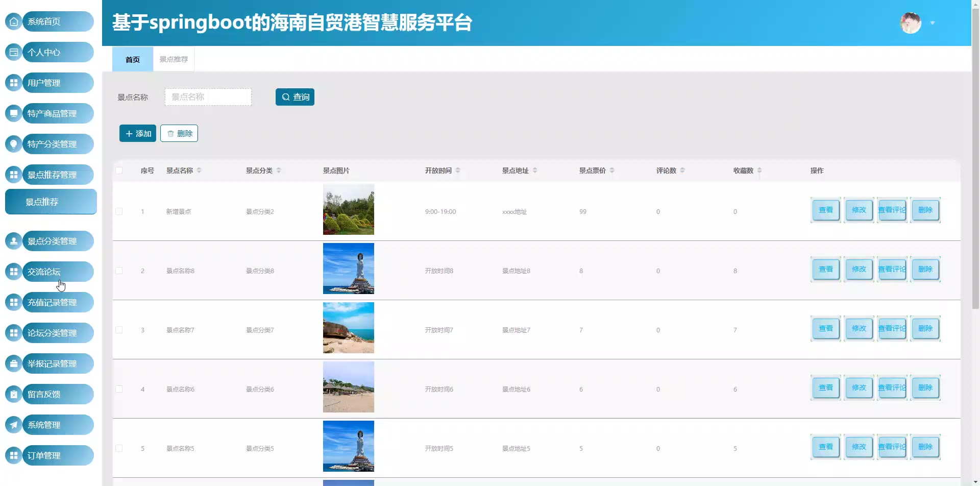Image resolution: width=980 pixels, height=486 pixels.
Task: Toggle the select-all checkbox in table header
Action: [119, 171]
